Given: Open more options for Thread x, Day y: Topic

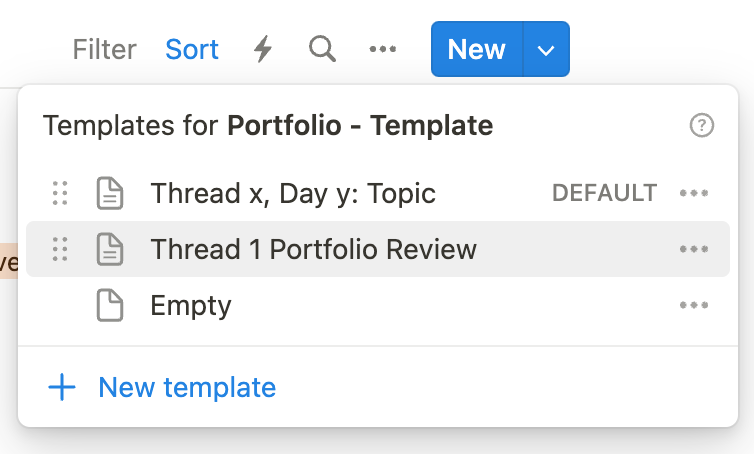Looking at the screenshot, I should point(694,193).
